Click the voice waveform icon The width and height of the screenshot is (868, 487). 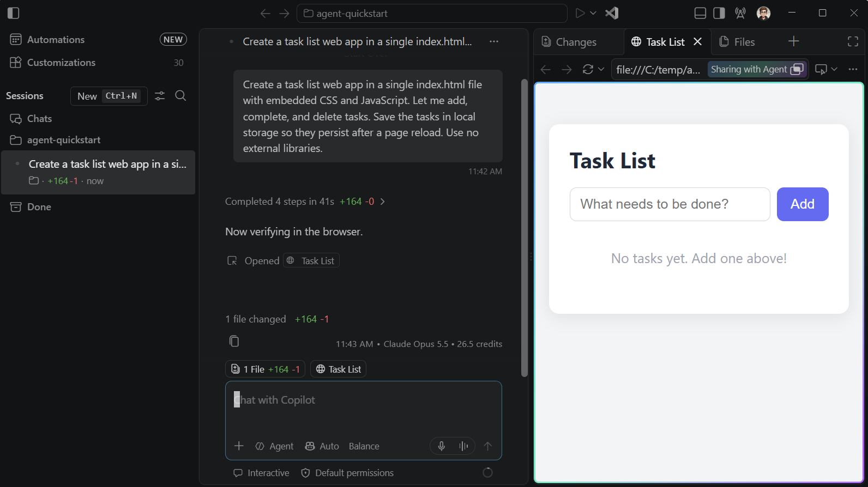click(463, 446)
